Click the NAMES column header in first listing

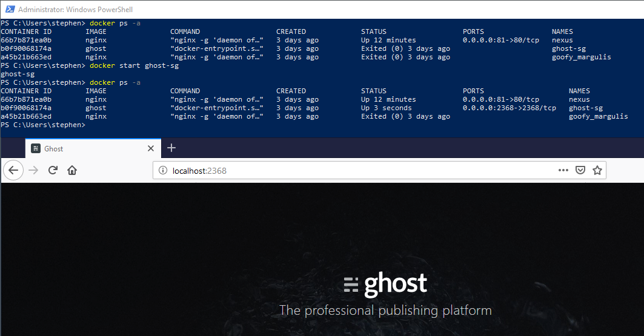coord(562,31)
